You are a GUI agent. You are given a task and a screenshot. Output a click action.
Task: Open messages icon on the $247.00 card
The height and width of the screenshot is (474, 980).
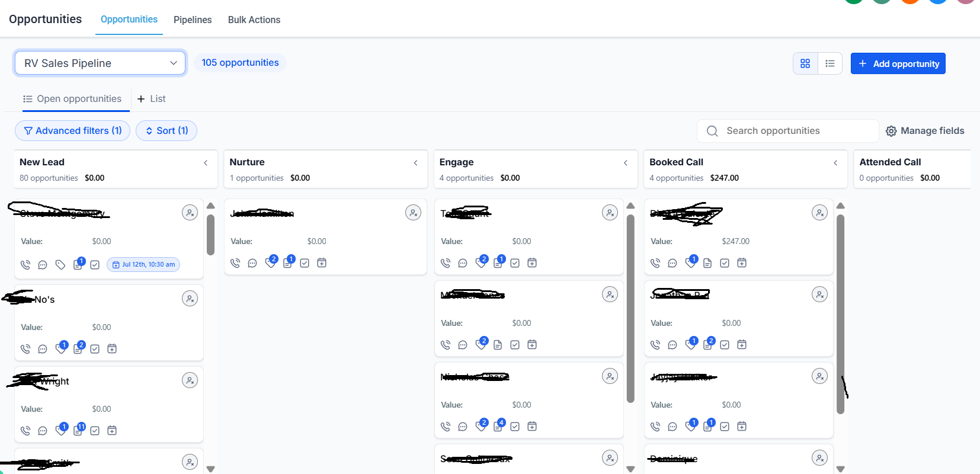tap(672, 263)
